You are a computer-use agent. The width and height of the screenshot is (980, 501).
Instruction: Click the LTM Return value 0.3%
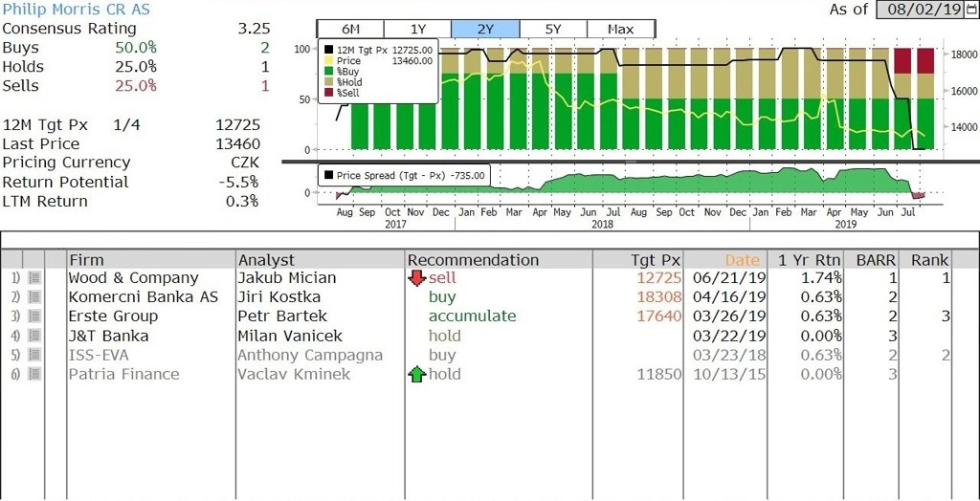242,202
